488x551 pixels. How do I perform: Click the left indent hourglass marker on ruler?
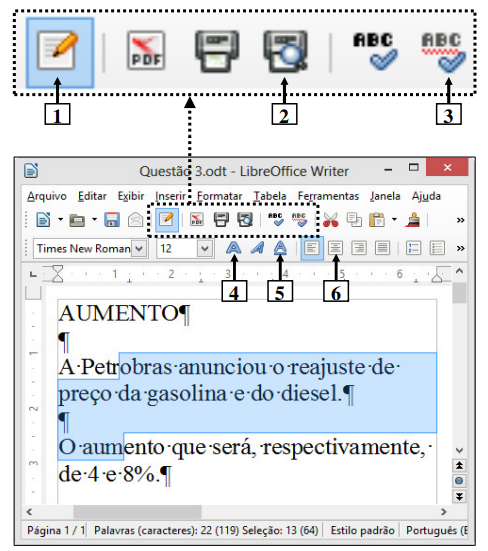pyautogui.click(x=57, y=274)
